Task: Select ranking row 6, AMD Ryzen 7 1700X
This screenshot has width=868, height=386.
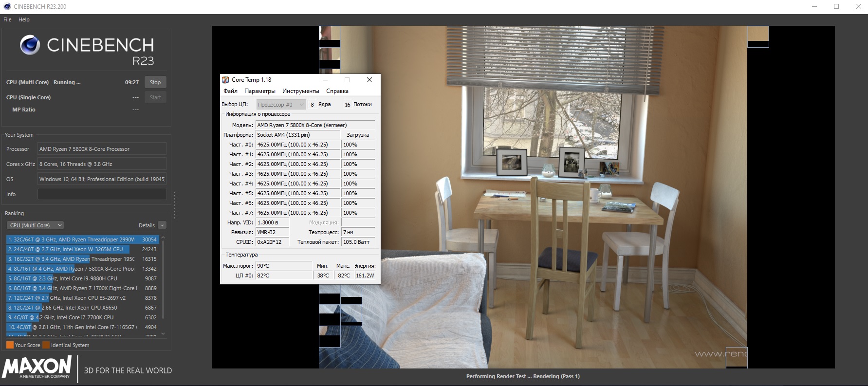Action: 82,288
